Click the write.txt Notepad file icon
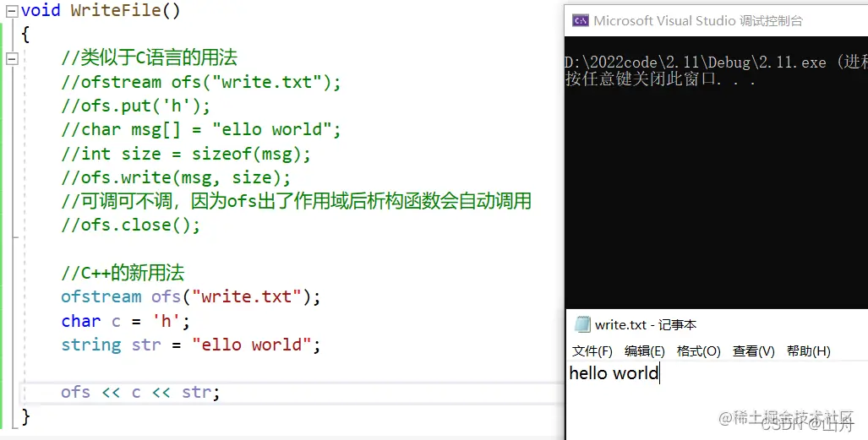This screenshot has height=440, width=868. [582, 324]
